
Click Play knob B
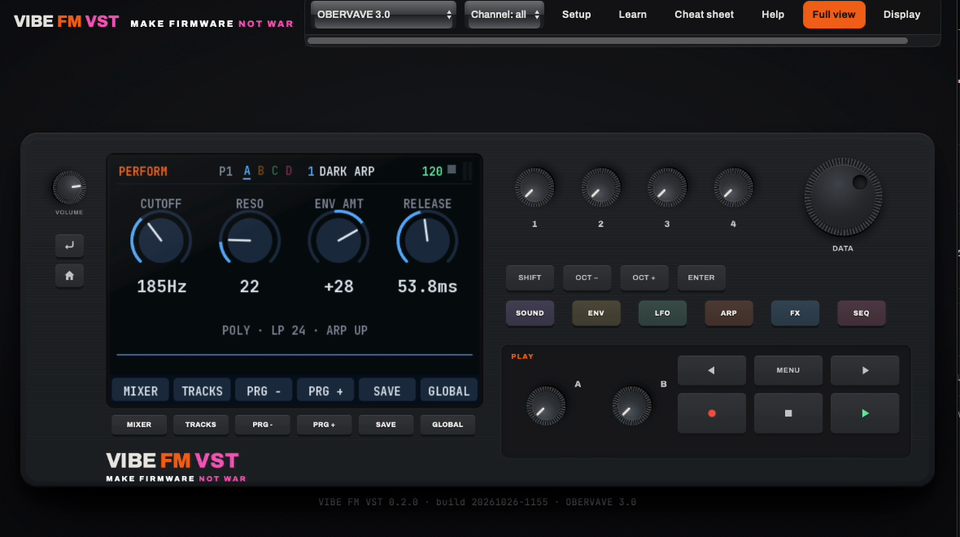tap(631, 405)
